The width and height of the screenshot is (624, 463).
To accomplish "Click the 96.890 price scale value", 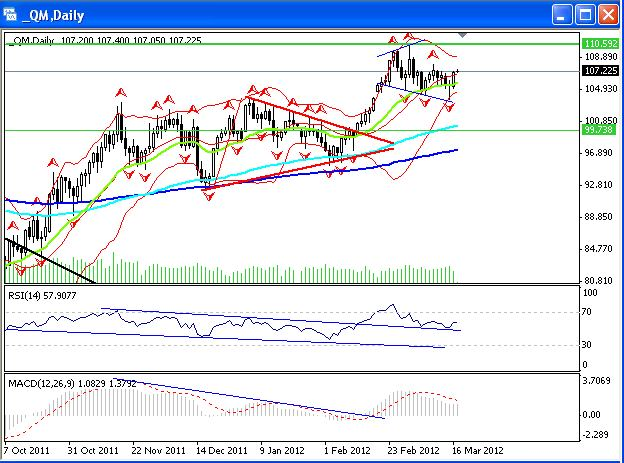I will pos(598,152).
